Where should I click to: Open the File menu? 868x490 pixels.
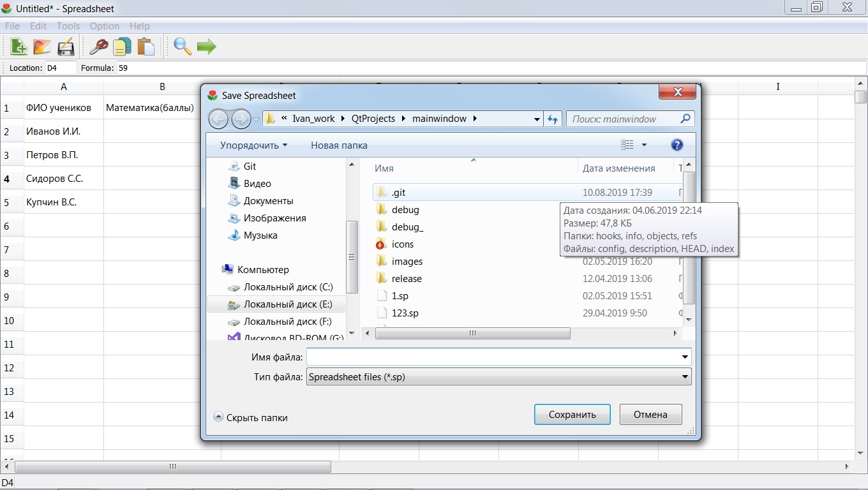(x=12, y=26)
